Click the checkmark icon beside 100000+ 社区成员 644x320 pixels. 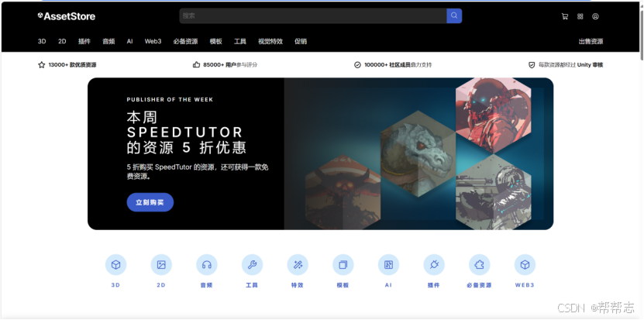click(357, 65)
